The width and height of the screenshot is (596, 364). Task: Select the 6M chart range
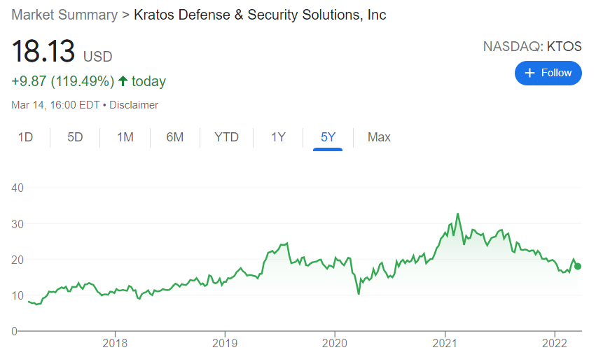pos(175,137)
